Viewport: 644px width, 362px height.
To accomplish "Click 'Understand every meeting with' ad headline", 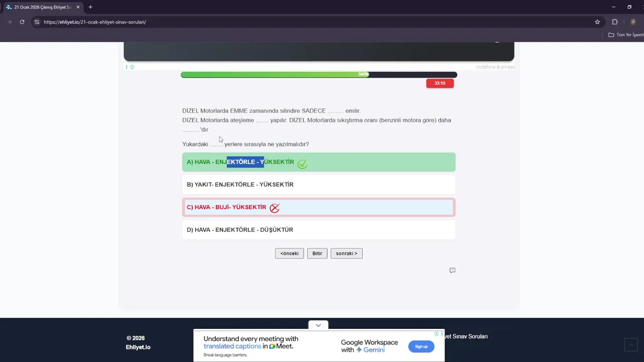I will pos(251,339).
